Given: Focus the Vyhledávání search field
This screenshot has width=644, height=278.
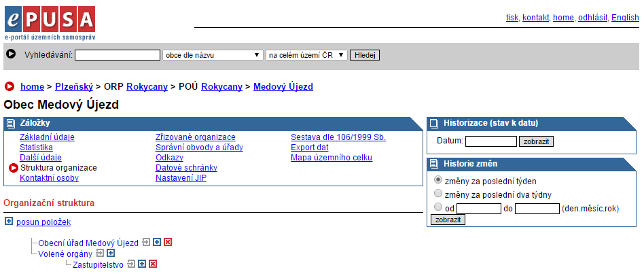Looking at the screenshot, I should [118, 55].
